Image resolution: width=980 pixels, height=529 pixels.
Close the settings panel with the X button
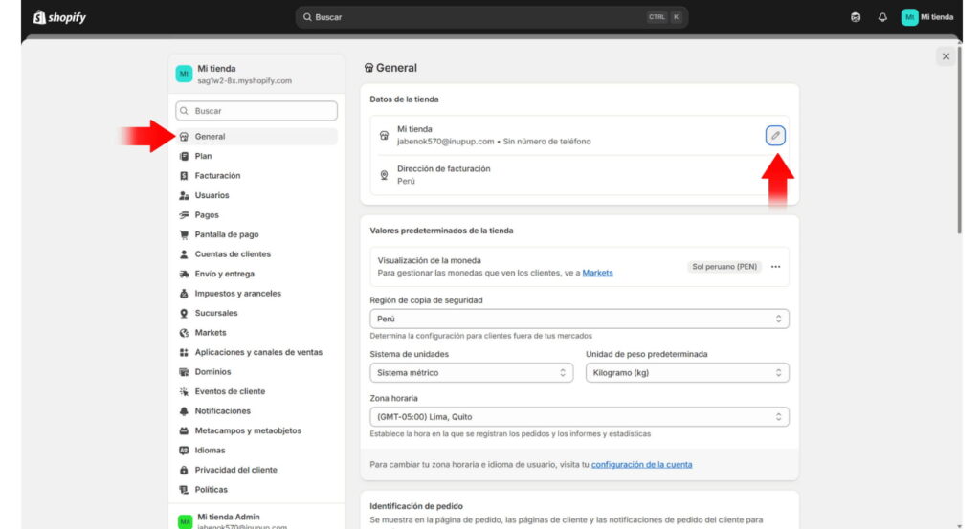click(x=946, y=56)
